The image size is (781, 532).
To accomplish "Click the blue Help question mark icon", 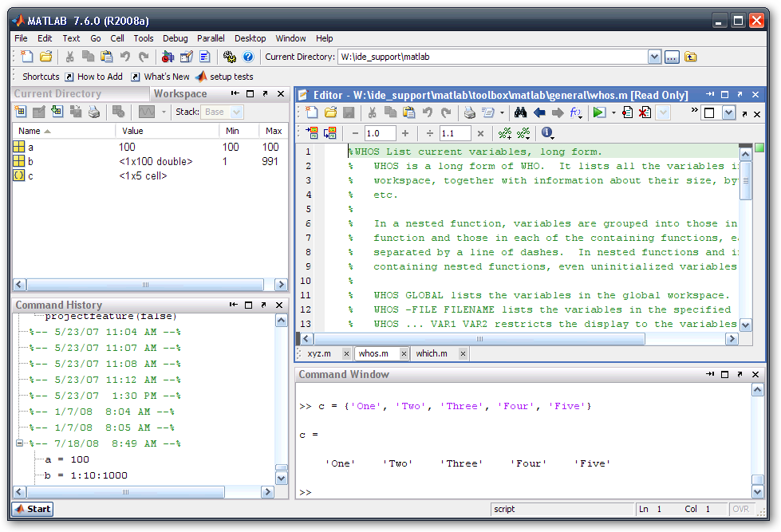I will point(248,57).
